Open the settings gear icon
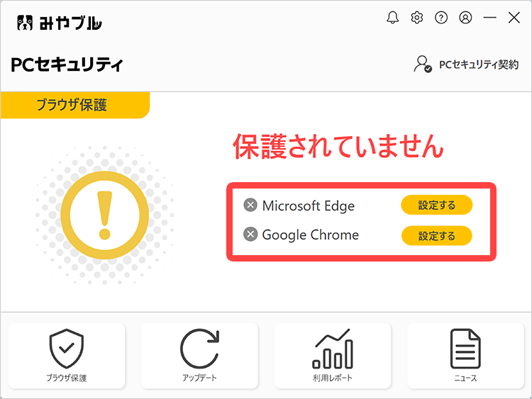Screen dimensions: 532x399 tap(417, 17)
